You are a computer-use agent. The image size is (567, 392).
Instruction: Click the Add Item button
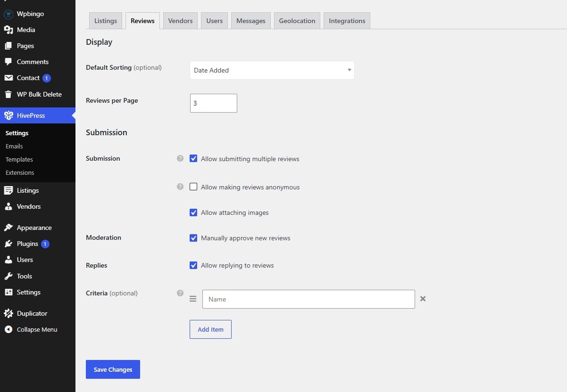[x=210, y=329]
